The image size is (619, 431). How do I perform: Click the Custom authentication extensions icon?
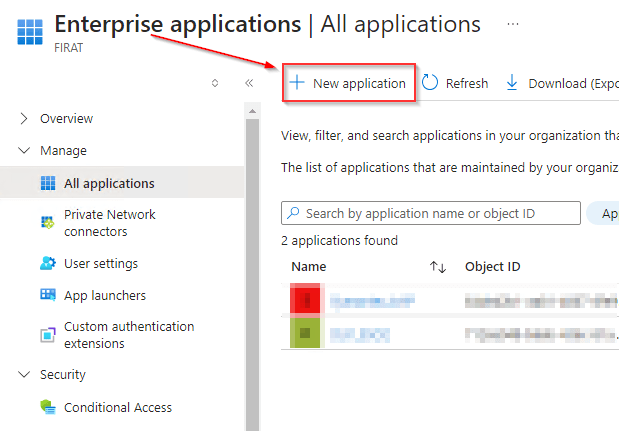coord(47,334)
